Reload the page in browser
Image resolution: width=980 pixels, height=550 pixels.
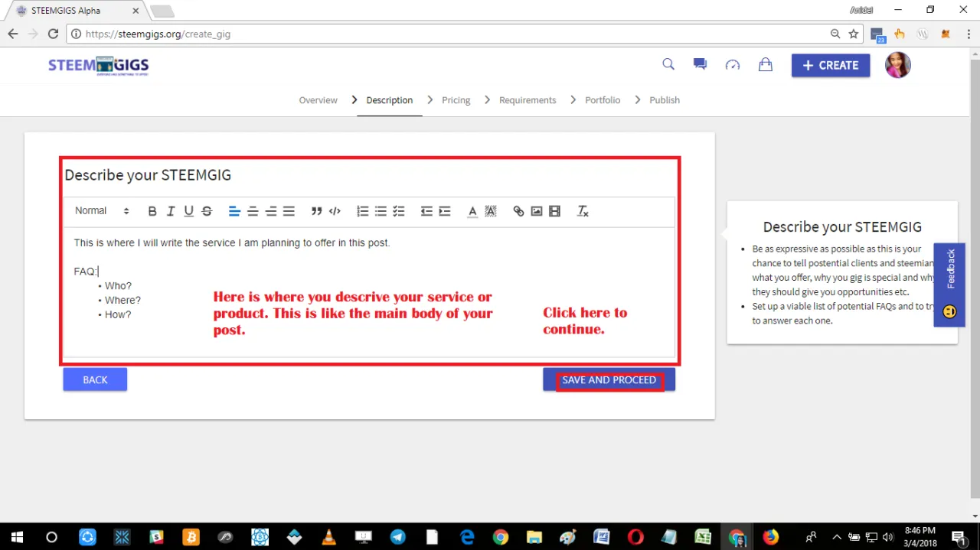[53, 34]
